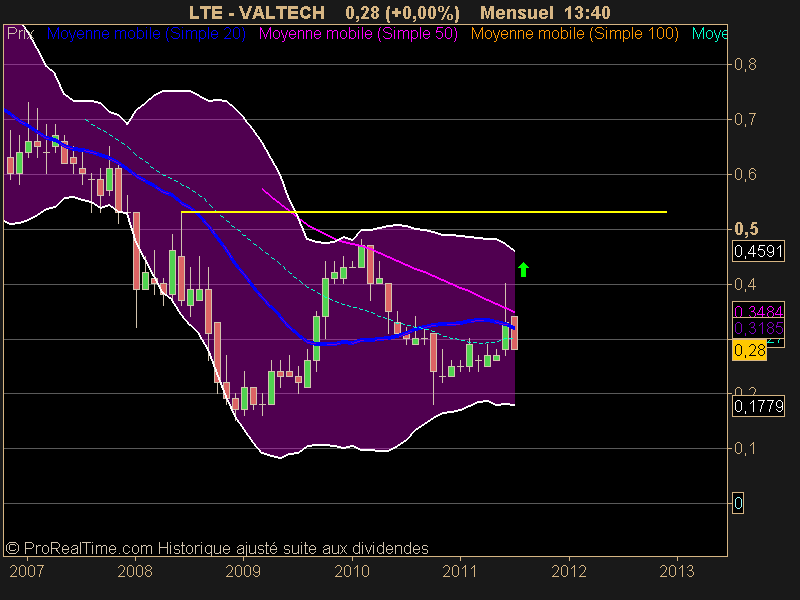Click the 0,1 price axis label

pyautogui.click(x=745, y=448)
